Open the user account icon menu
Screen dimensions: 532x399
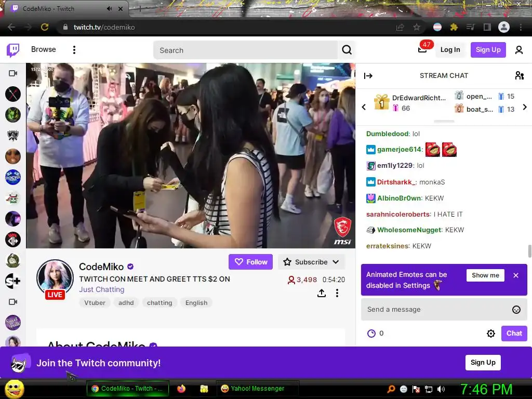pos(518,50)
